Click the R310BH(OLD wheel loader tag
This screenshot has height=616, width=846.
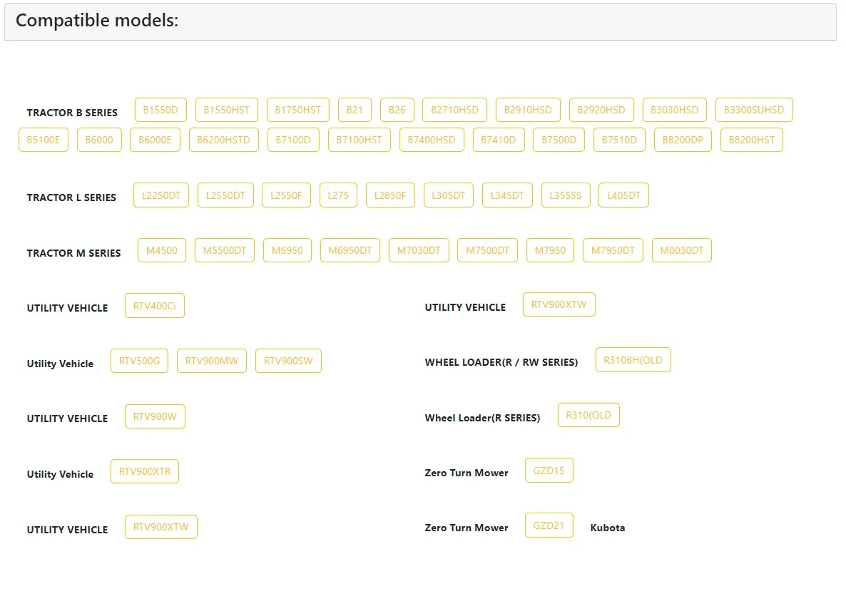pyautogui.click(x=633, y=360)
